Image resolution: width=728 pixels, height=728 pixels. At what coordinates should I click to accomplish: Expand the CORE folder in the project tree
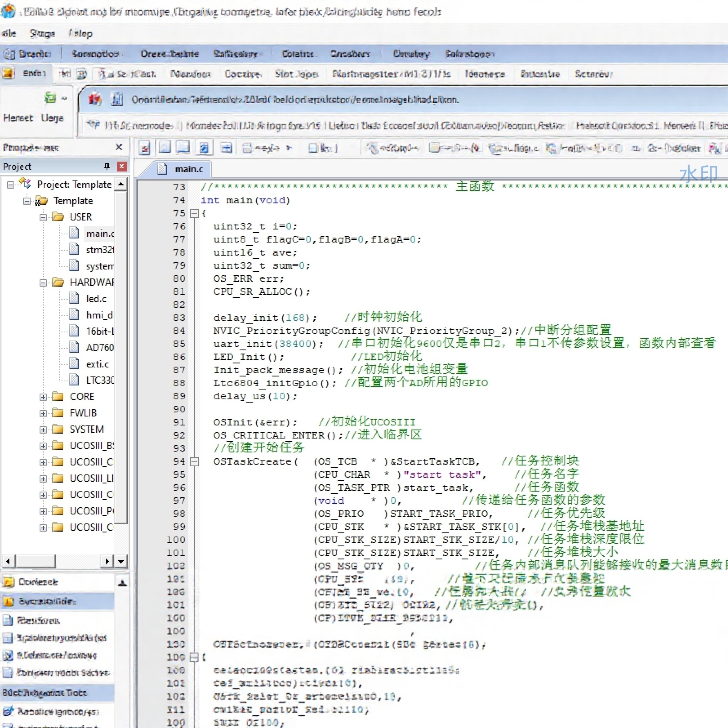tap(43, 397)
